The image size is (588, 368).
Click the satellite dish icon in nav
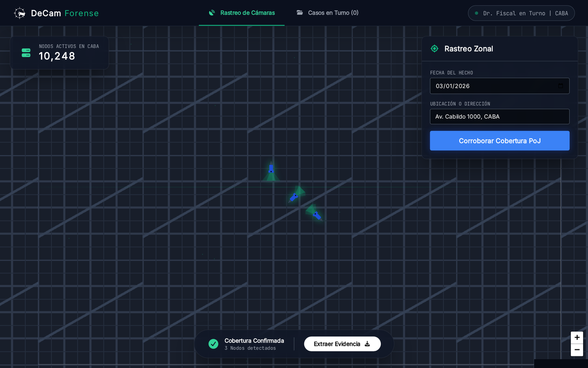(212, 13)
